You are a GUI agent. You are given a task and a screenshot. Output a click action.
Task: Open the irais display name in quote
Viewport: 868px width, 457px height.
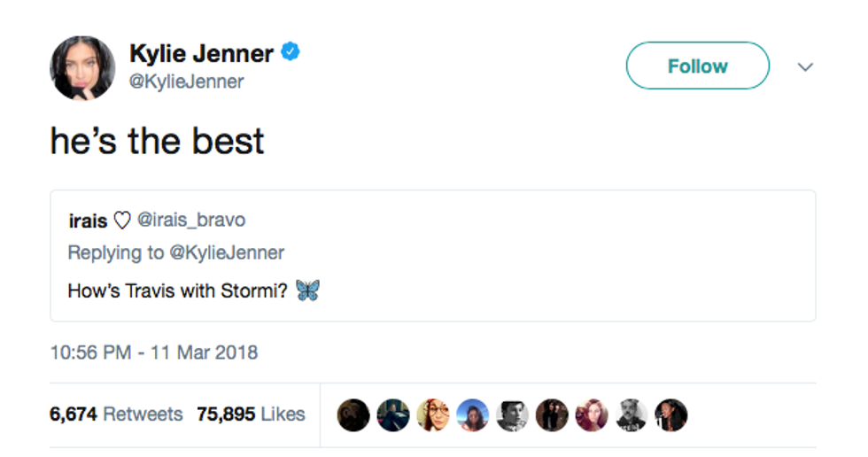88,220
